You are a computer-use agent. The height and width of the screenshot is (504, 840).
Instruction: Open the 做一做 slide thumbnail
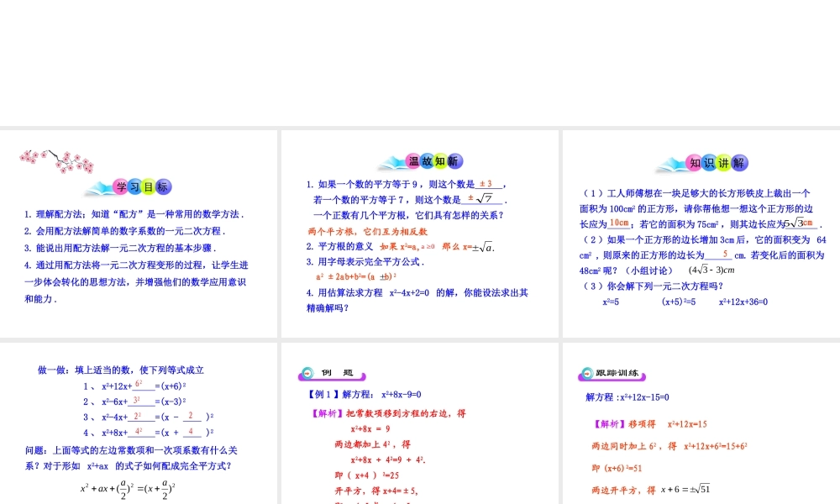point(139,423)
